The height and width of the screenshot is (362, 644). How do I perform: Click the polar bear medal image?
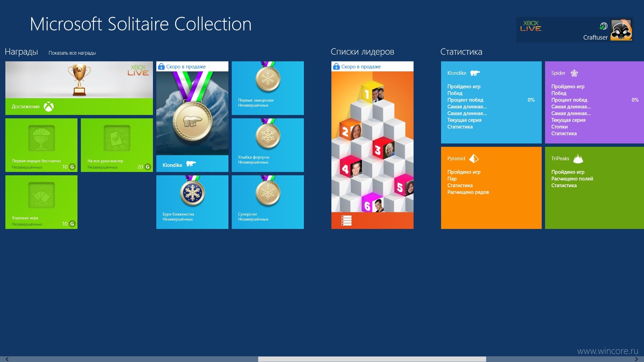click(192, 113)
